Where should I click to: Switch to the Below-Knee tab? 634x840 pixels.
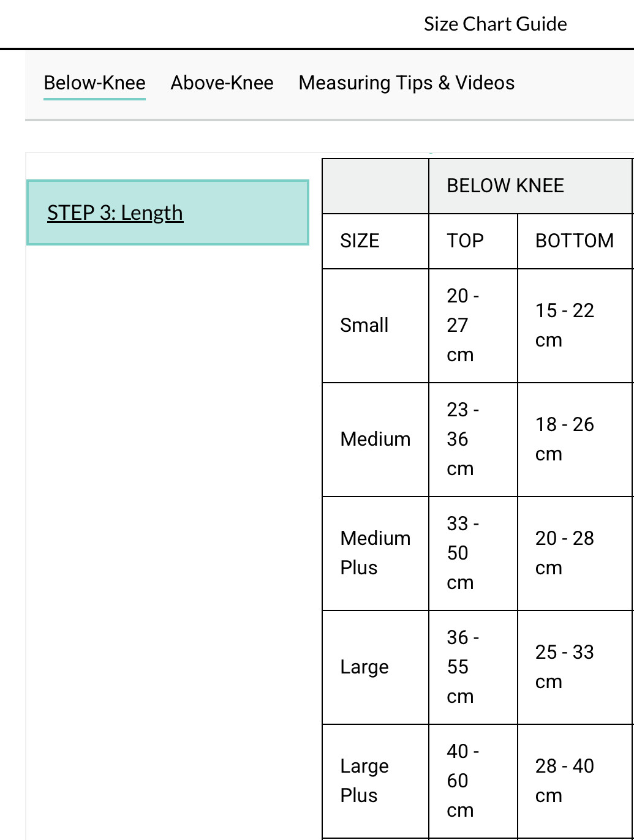click(x=94, y=83)
